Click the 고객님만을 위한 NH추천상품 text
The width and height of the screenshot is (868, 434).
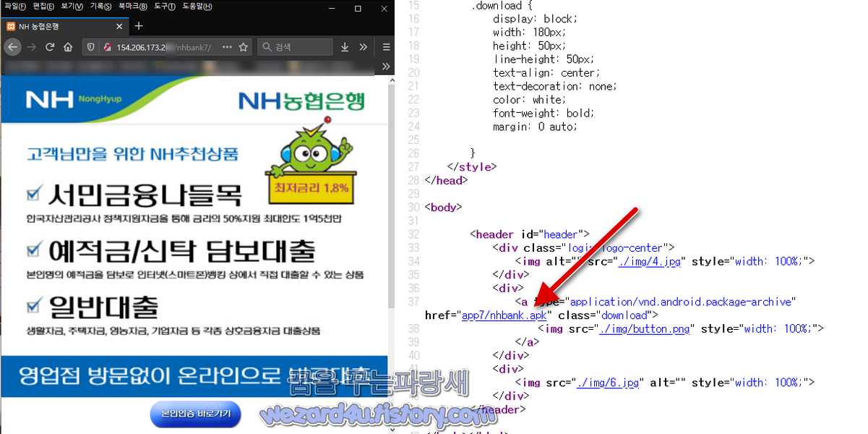(x=132, y=154)
